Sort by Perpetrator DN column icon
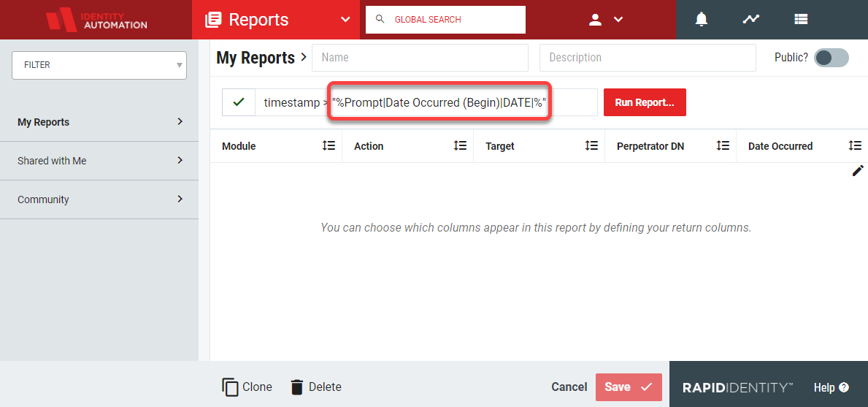 coord(723,145)
